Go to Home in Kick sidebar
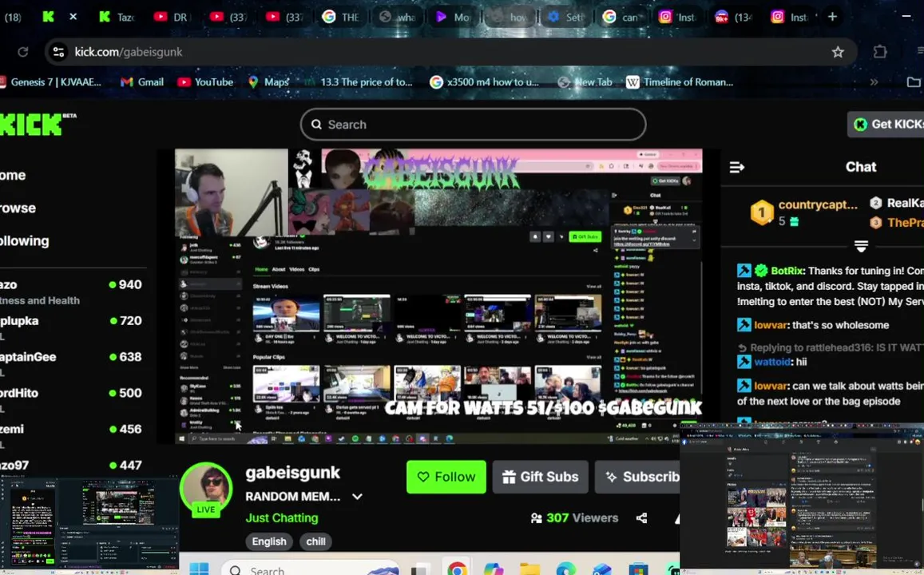924x575 pixels. [13, 175]
